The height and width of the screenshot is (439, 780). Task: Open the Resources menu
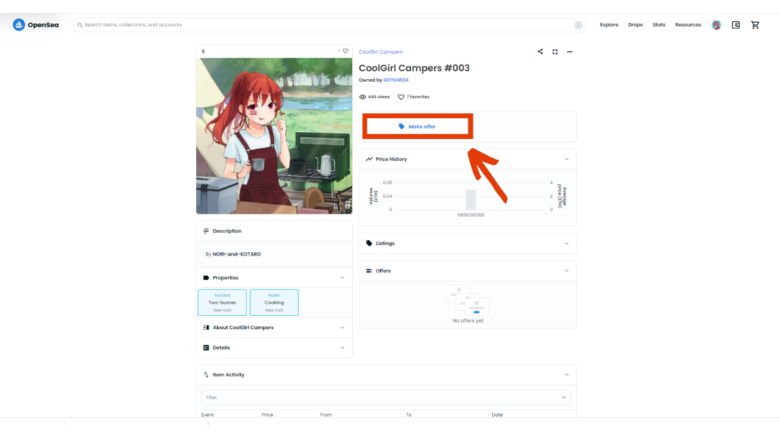coord(688,25)
